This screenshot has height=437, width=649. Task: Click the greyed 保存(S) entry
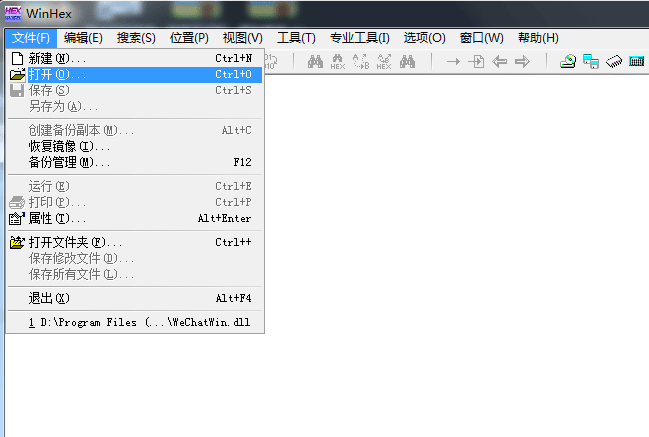tap(135, 90)
